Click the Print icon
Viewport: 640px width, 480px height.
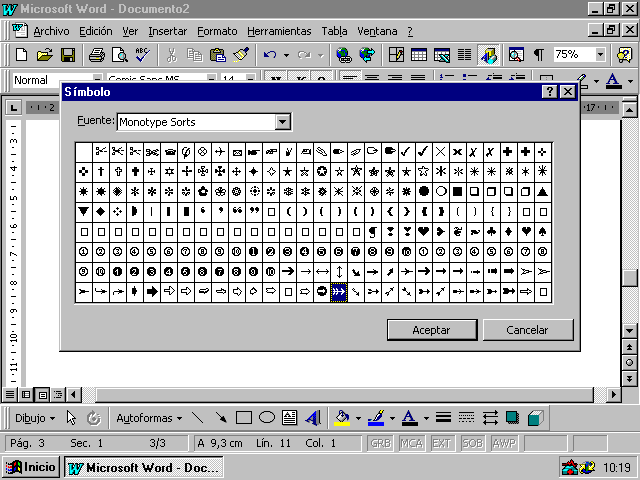(x=97, y=55)
